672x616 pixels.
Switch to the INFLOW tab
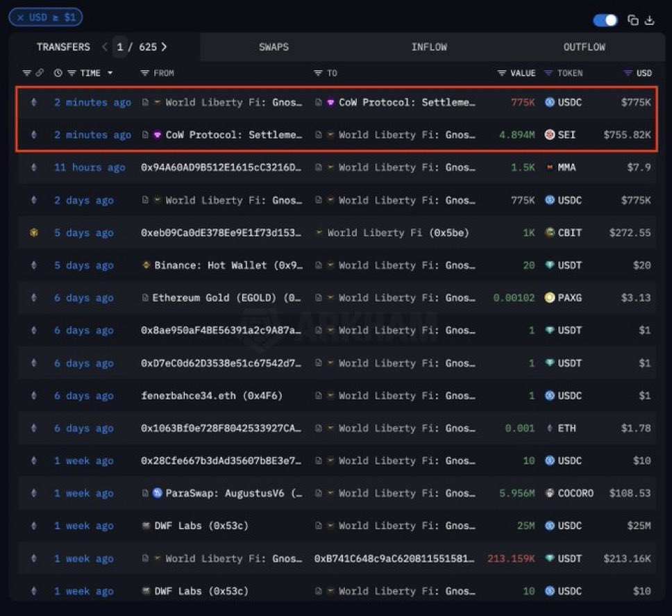click(429, 47)
